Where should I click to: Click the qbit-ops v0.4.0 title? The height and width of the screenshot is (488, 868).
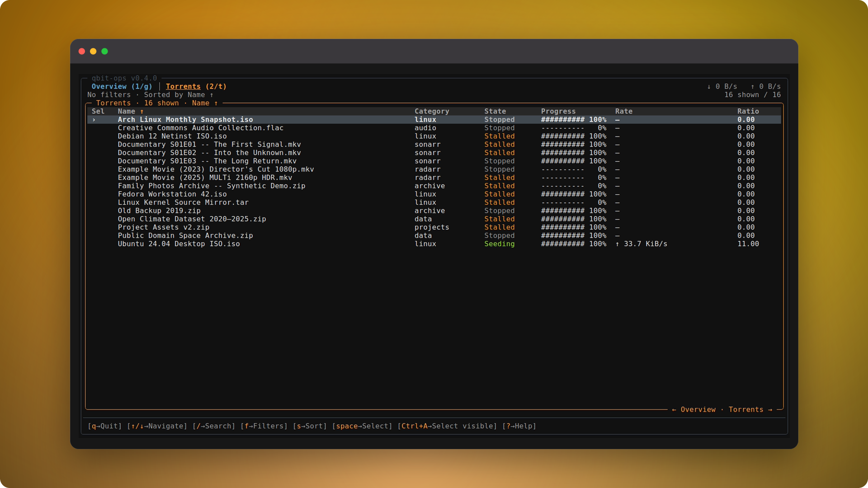point(124,78)
